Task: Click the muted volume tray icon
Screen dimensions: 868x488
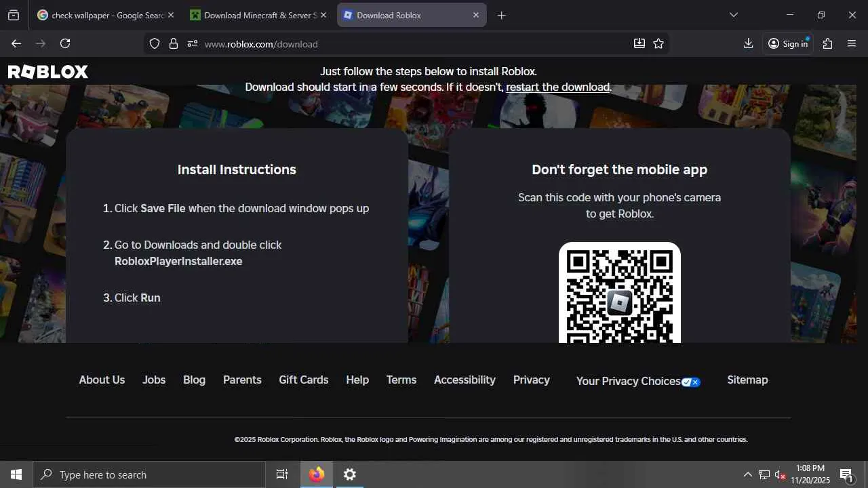Action: click(780, 474)
